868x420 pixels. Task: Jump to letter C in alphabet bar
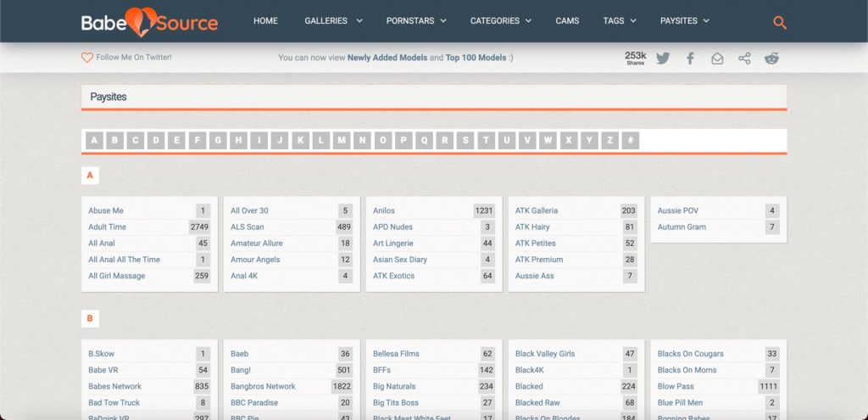coord(135,140)
